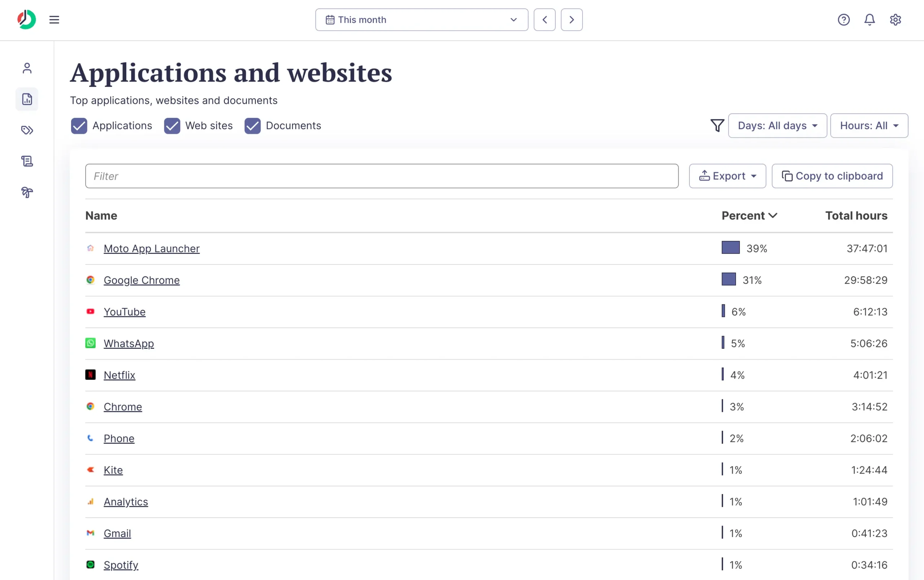The width and height of the screenshot is (924, 580).
Task: Open the This month date range dropdown
Action: coord(422,19)
